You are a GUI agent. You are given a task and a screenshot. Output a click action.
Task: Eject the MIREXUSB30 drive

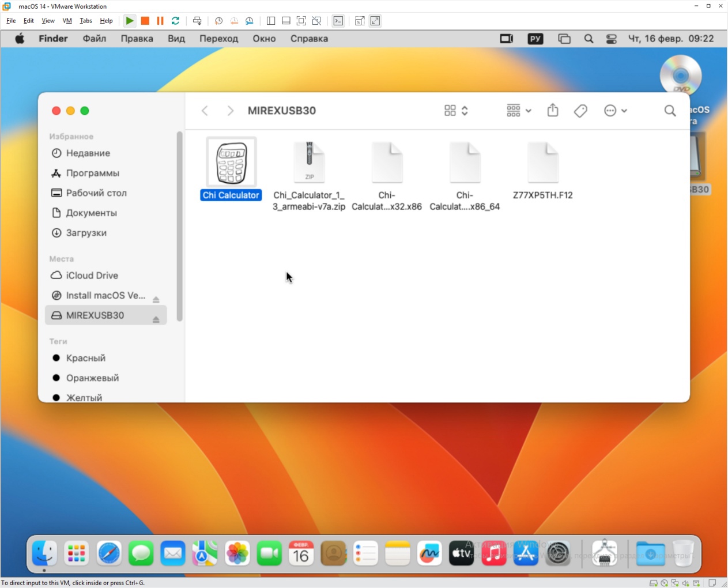156,319
